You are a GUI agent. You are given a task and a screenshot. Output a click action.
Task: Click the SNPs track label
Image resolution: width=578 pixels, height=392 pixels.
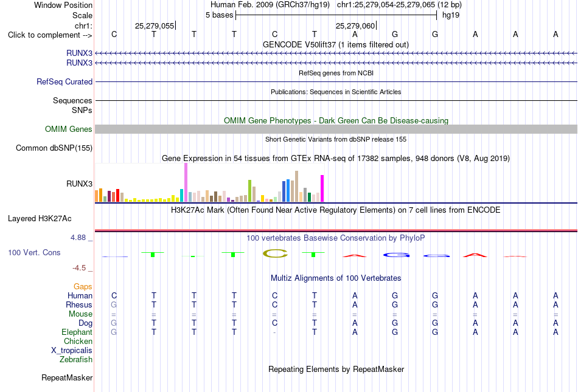point(82,110)
